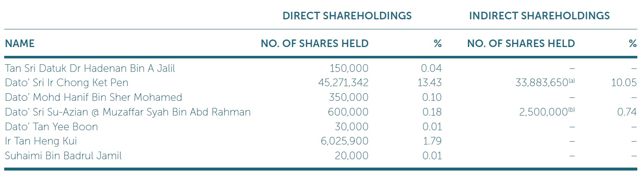The width and height of the screenshot is (644, 176).
Task: Click the Dato' Tan Yee Boon name
Action: [51, 126]
